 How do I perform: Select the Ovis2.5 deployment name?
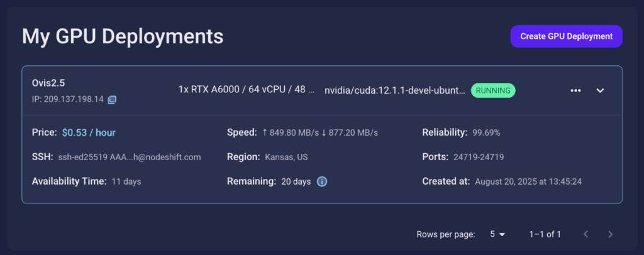pos(48,83)
